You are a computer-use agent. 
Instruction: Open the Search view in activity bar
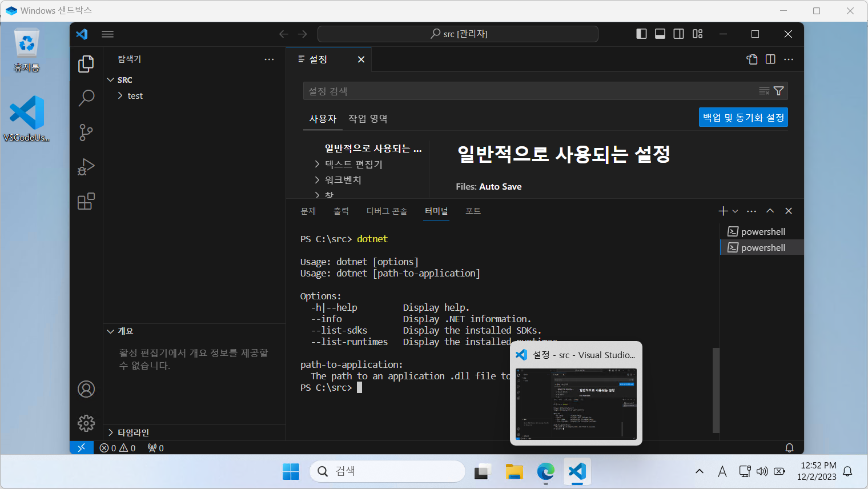click(x=86, y=98)
